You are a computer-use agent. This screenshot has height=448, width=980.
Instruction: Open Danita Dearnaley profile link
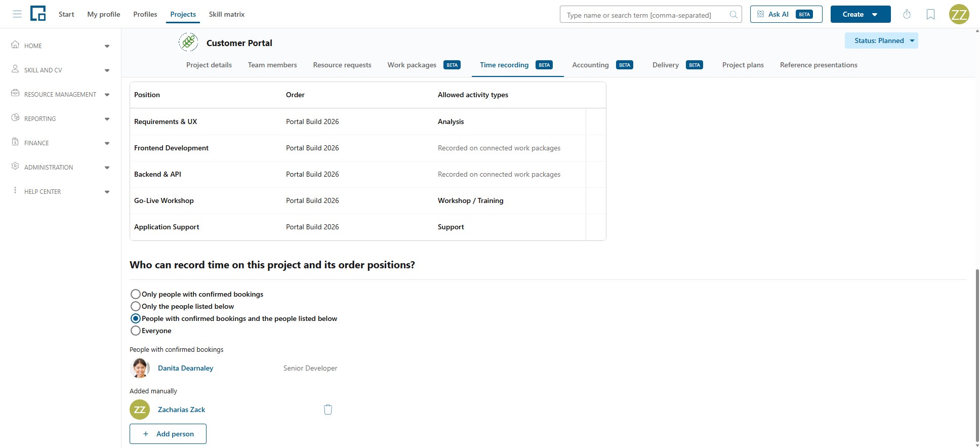coord(185,368)
